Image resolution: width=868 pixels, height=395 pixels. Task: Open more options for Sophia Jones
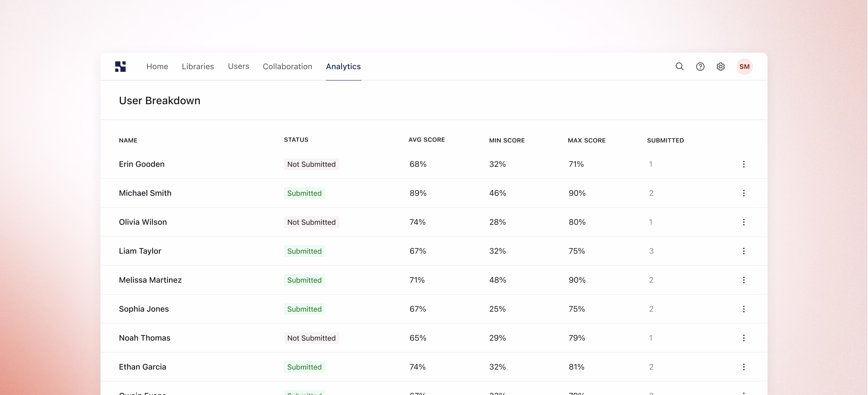[744, 309]
